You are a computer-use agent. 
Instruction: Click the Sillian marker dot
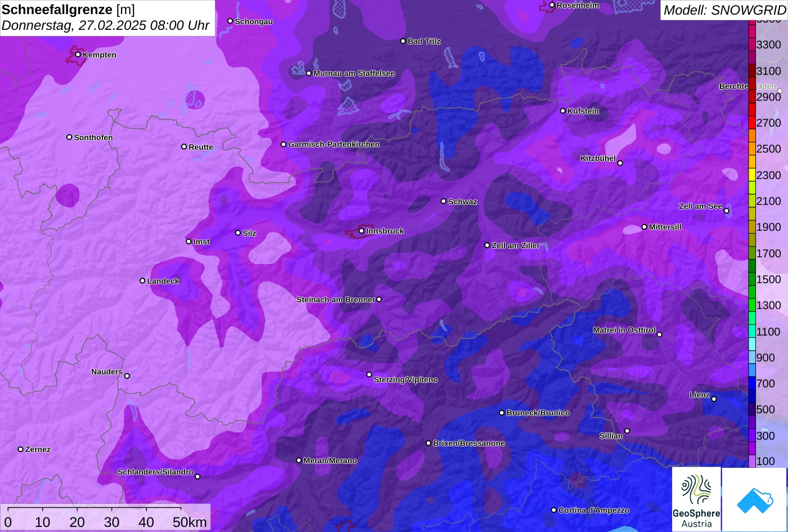[x=627, y=431]
